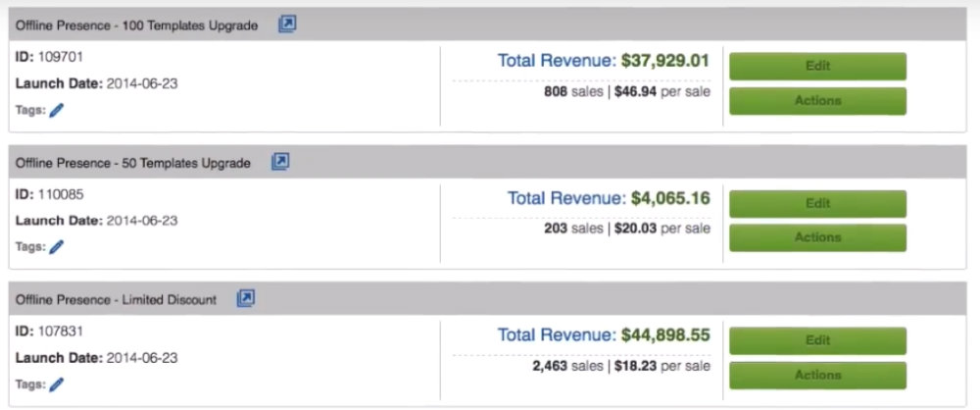Open external link for Limited Discount product
This screenshot has width=980, height=410.
point(246,298)
